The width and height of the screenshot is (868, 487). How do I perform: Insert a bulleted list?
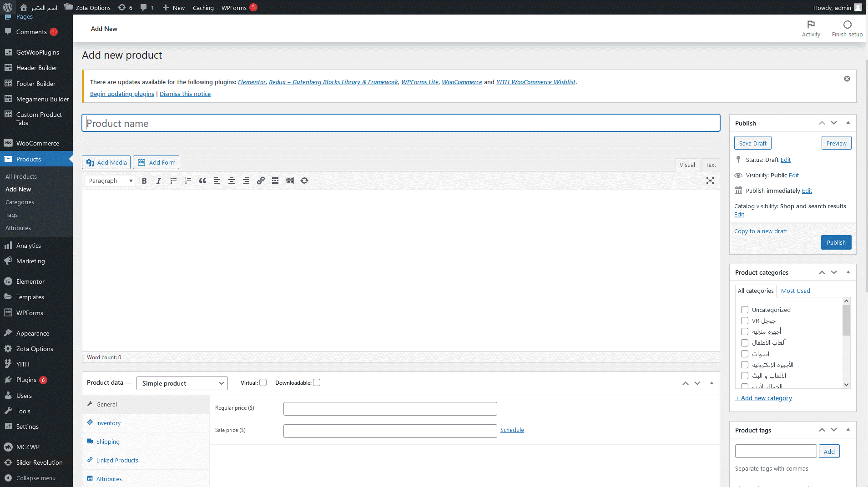[x=173, y=181]
